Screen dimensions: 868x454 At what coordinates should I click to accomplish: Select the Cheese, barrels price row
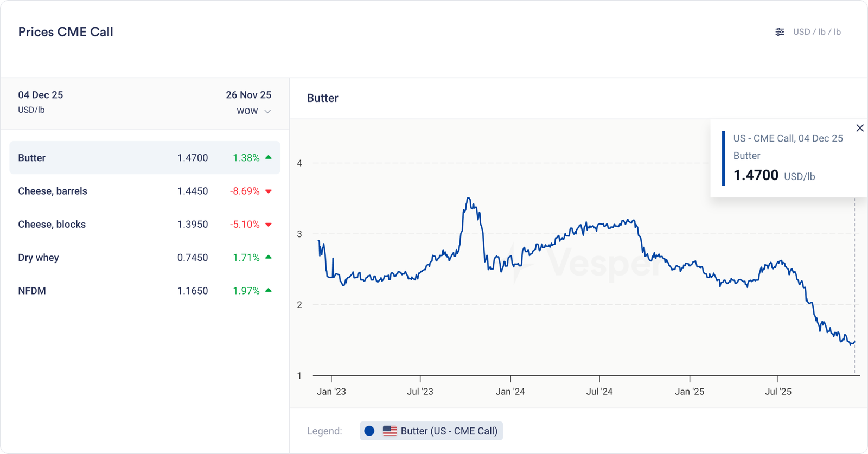[144, 191]
